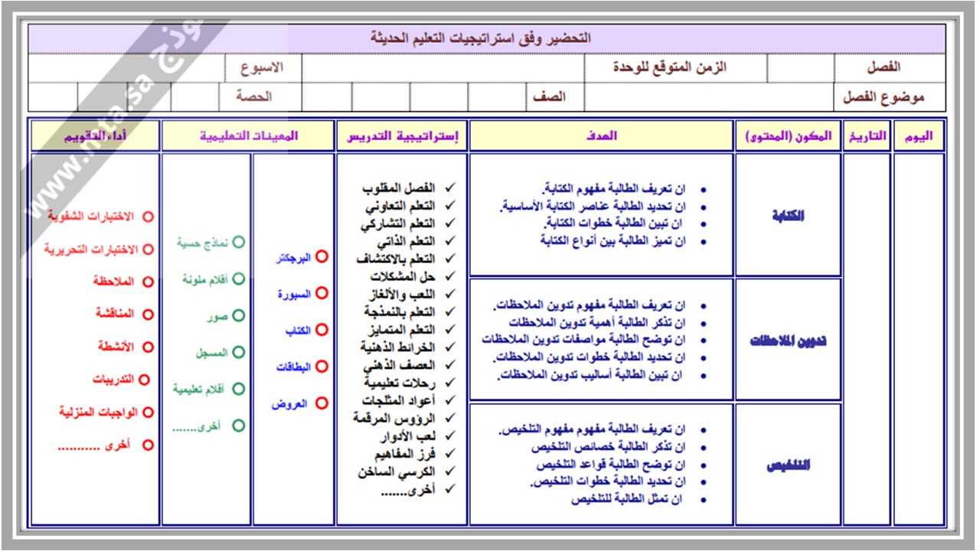Select the الاختبارات التحريرية circle
Screen dimensions: 980x551
(148, 249)
